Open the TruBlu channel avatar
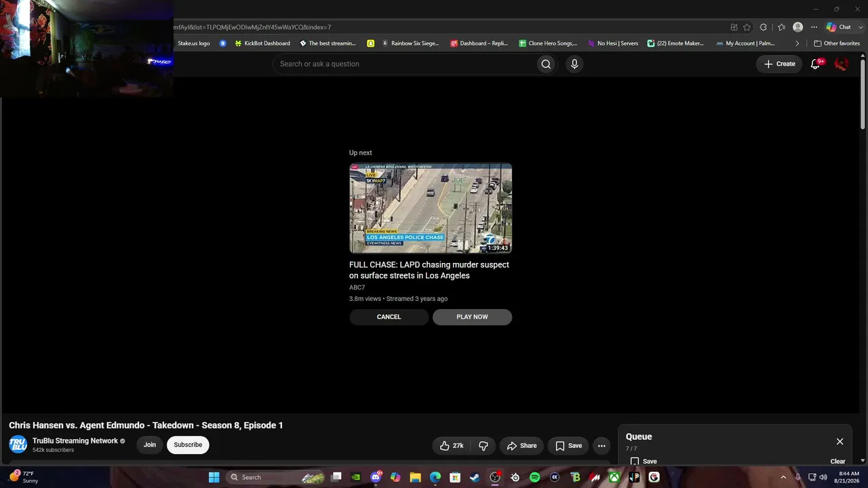Viewport: 868px width, 488px height. tap(18, 445)
